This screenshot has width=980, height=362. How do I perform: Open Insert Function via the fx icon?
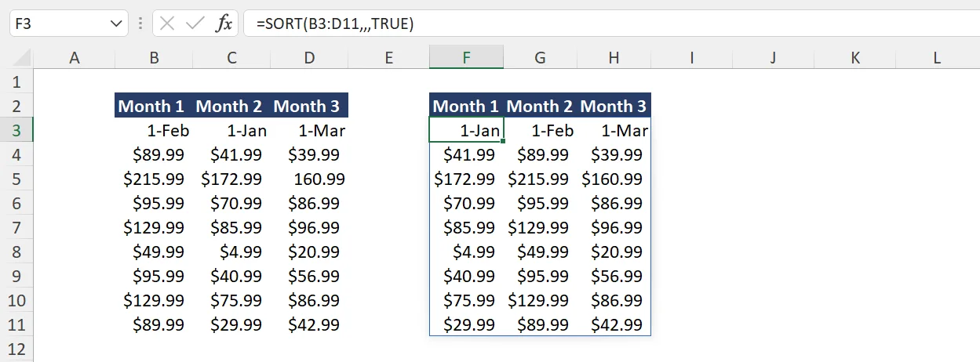(x=224, y=24)
